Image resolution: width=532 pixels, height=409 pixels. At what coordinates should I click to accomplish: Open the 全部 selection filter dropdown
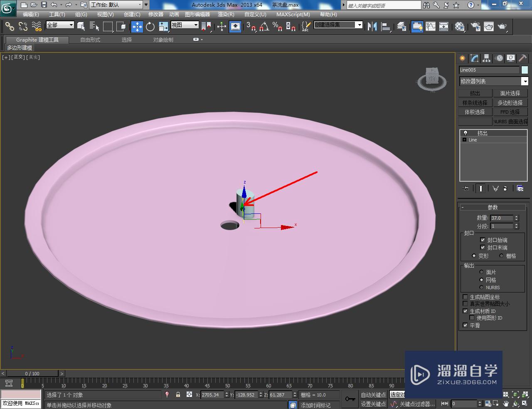tap(60, 25)
